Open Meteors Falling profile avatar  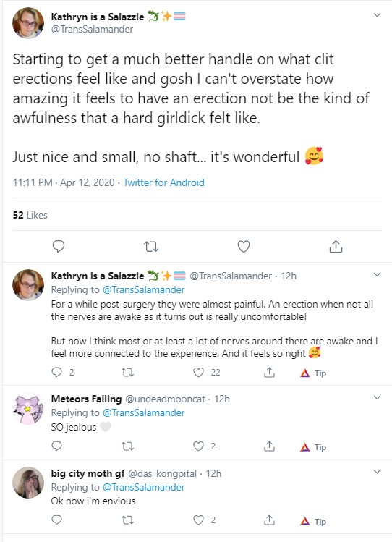click(x=28, y=408)
